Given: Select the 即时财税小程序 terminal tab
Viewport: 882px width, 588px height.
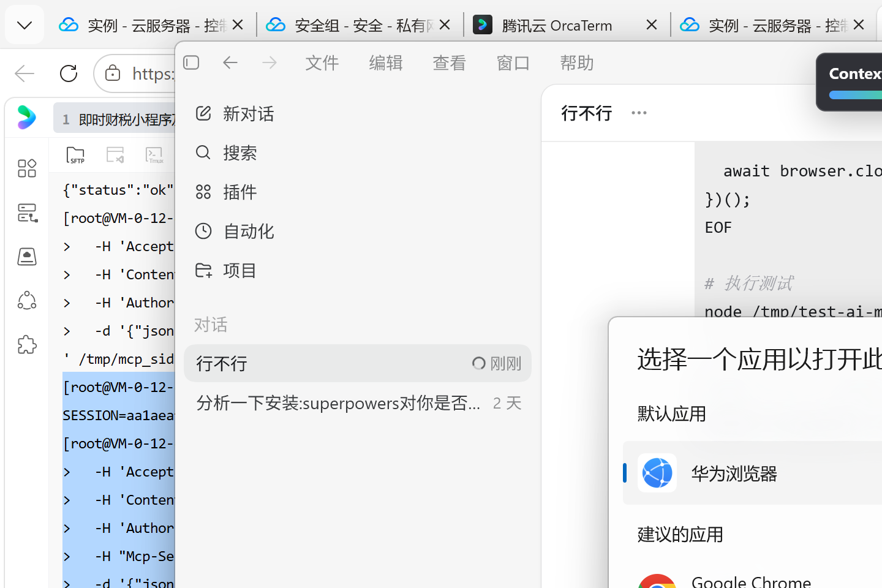Looking at the screenshot, I should (x=115, y=119).
